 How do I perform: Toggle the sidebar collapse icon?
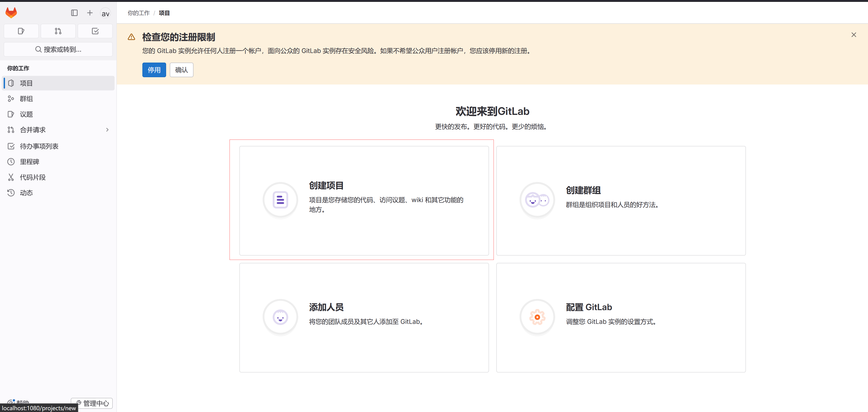point(74,13)
